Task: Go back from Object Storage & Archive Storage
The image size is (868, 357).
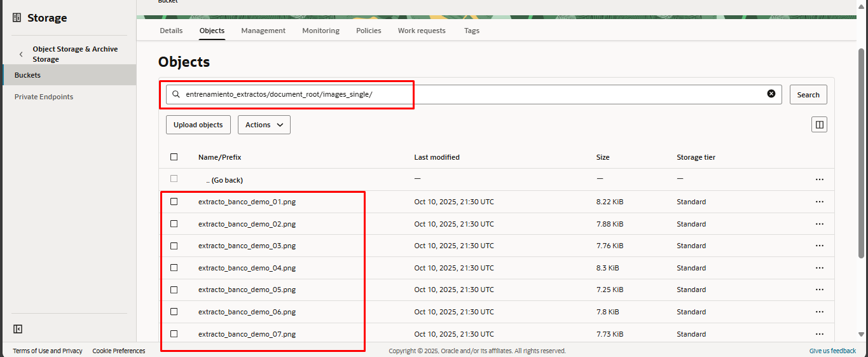Action: click(21, 54)
